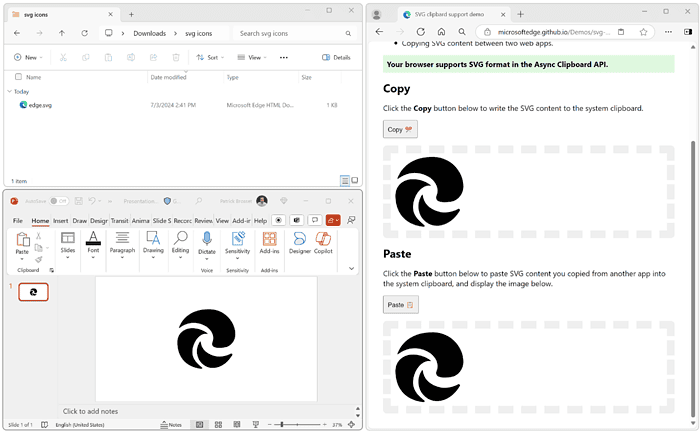Click the File Explorer back arrow
This screenshot has width=700, height=431.
pyautogui.click(x=17, y=33)
